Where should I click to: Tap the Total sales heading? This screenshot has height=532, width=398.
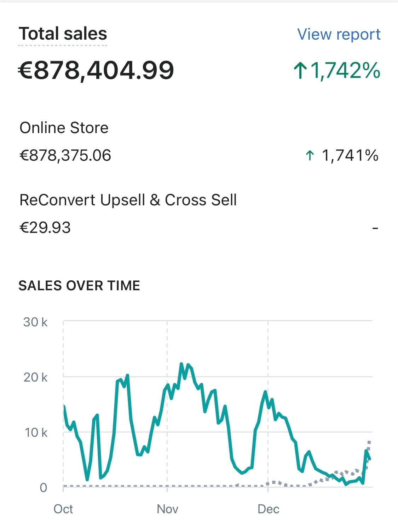point(63,34)
